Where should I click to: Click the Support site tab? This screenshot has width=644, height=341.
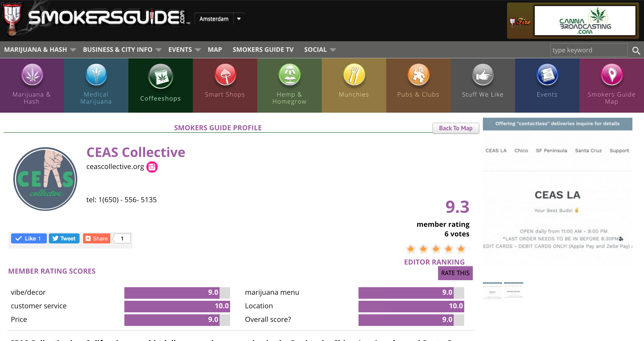(x=619, y=151)
